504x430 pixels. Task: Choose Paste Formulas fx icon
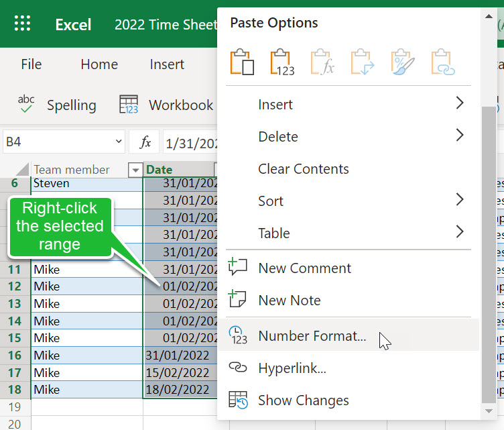point(322,62)
